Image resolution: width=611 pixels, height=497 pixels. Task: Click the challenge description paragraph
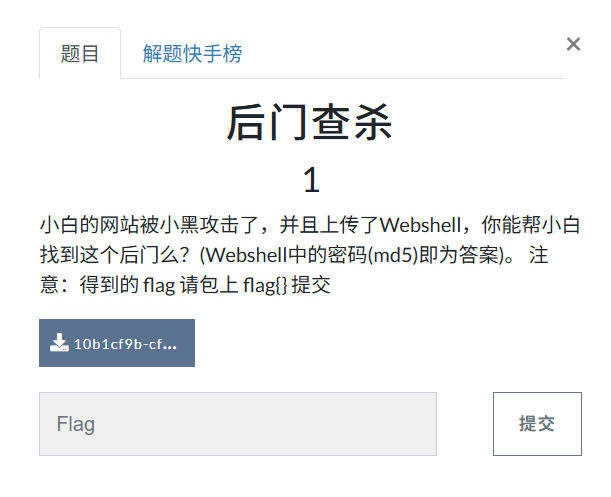[x=310, y=255]
